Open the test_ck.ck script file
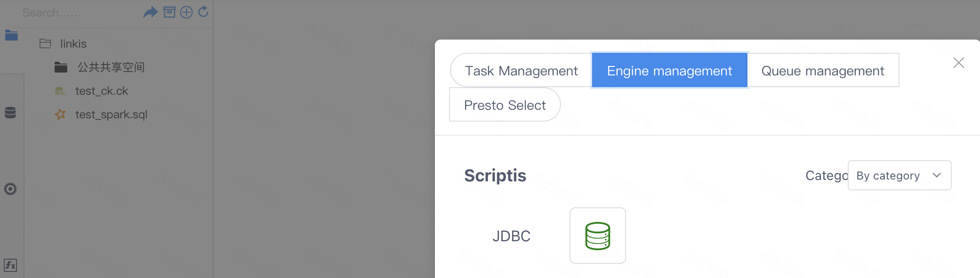Viewport: 980px width, 278px height. [x=101, y=91]
